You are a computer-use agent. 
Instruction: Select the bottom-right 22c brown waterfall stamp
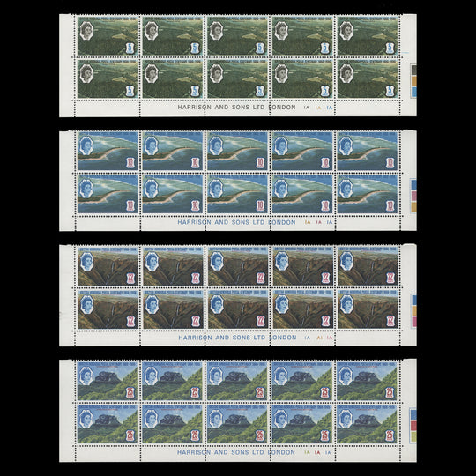coord(368,309)
